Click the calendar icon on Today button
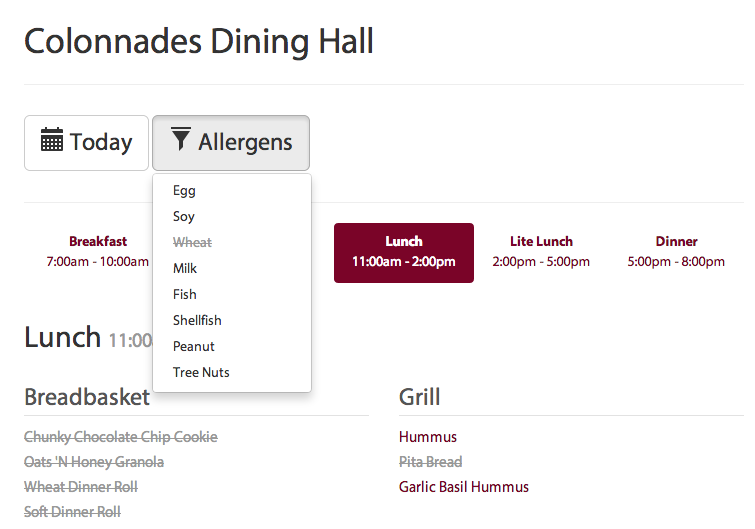 click(x=52, y=140)
